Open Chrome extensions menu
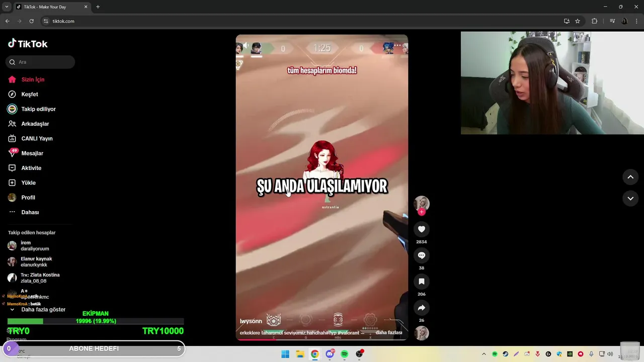Image resolution: width=644 pixels, height=362 pixels. (x=594, y=21)
